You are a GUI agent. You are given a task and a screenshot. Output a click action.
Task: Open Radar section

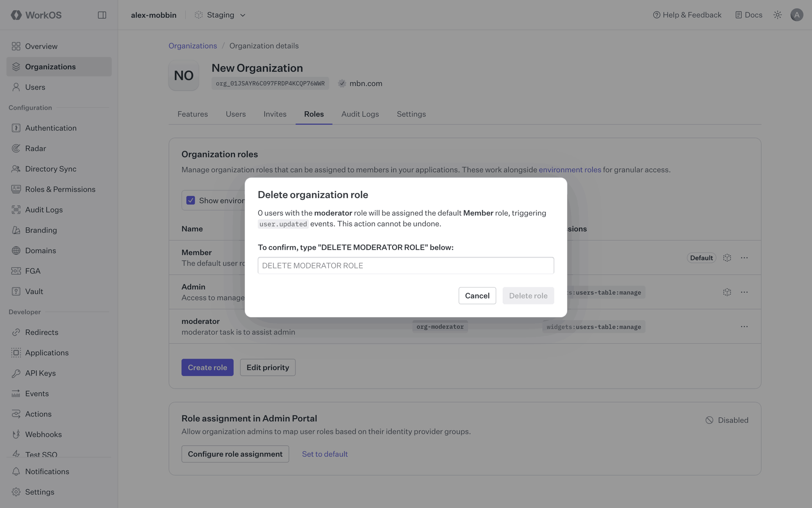point(59,148)
